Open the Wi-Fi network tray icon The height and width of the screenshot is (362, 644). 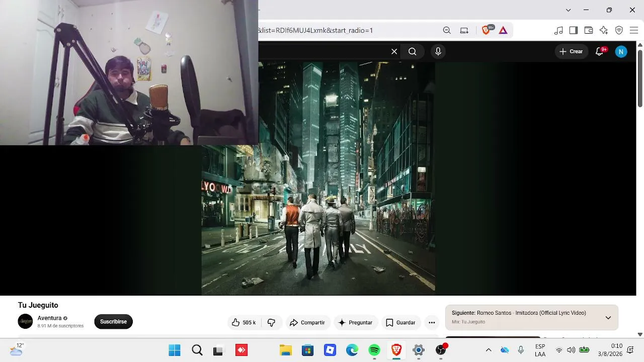pyautogui.click(x=559, y=350)
